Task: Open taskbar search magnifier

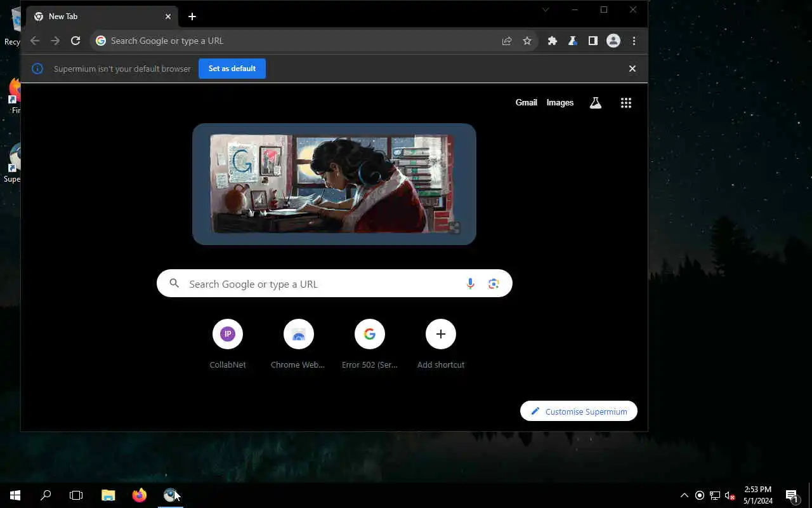Action: (x=46, y=495)
